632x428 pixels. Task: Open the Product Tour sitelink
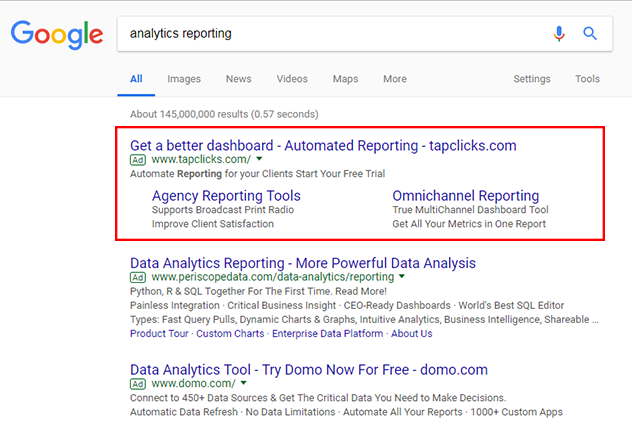click(159, 334)
